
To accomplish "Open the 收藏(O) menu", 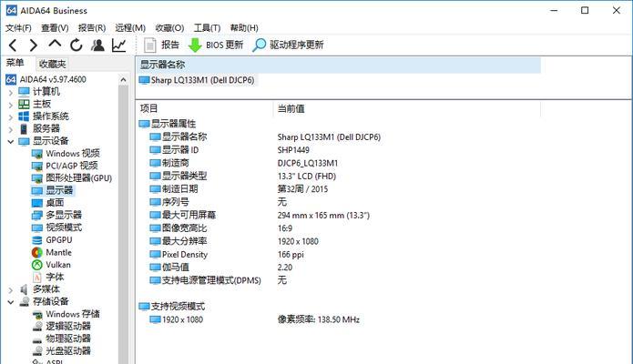I will pyautogui.click(x=169, y=28).
